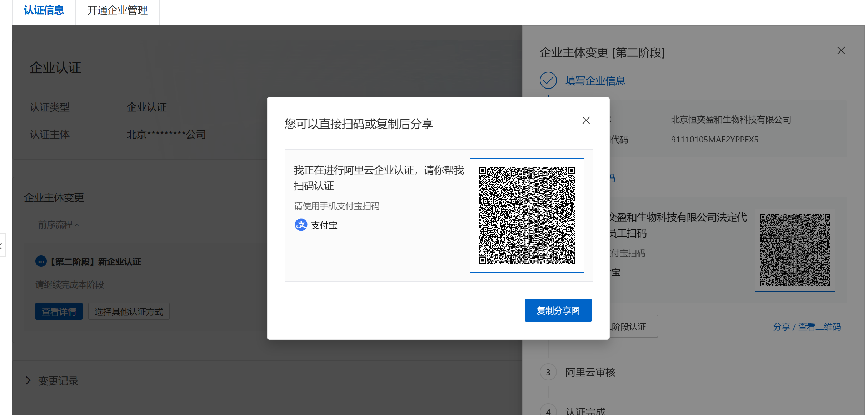Close the enterprise change side panel

841,51
